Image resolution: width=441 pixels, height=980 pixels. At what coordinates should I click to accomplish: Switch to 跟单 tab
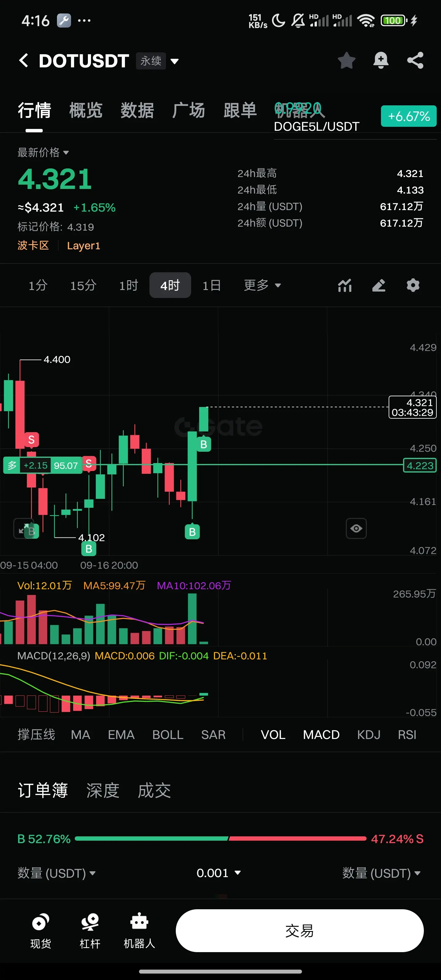pos(240,111)
